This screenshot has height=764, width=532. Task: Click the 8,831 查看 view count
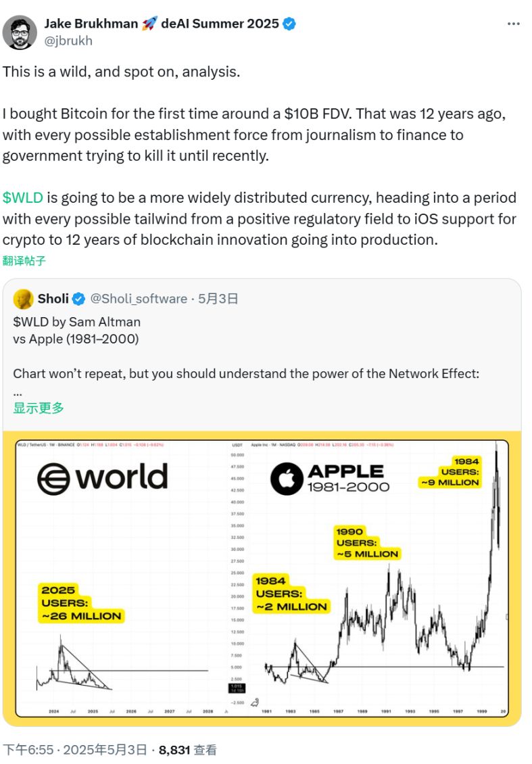pyautogui.click(x=188, y=749)
